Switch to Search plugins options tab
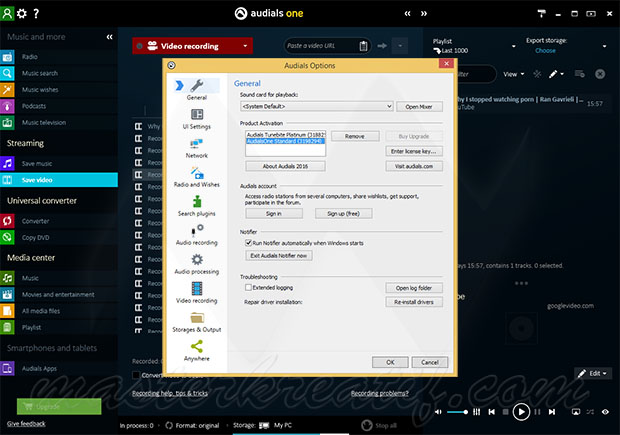The image size is (620, 435). 197,206
